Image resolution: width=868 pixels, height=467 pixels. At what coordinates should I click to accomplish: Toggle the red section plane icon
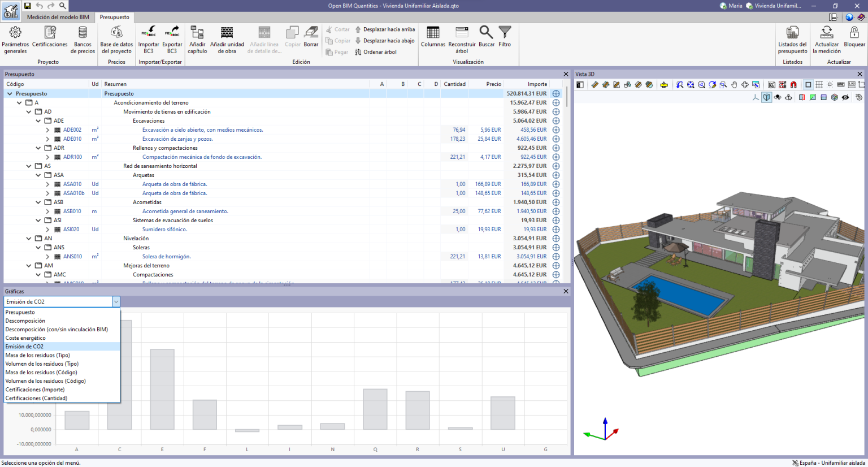click(802, 97)
